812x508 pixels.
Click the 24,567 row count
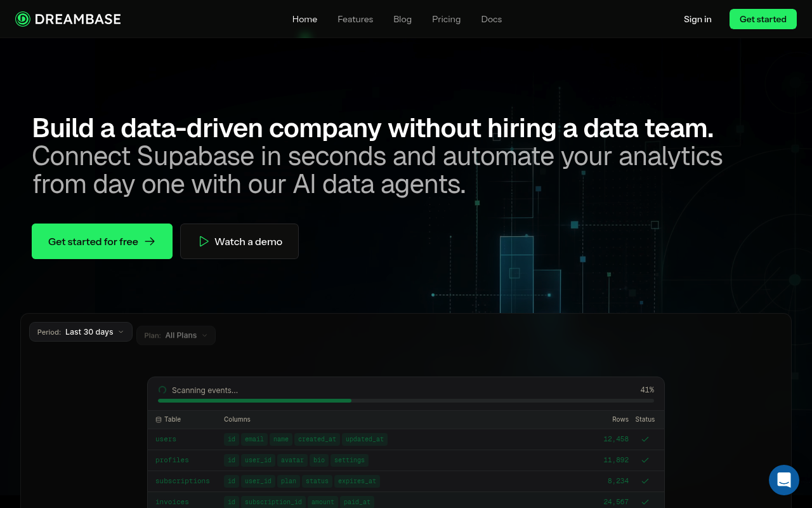coord(616,502)
